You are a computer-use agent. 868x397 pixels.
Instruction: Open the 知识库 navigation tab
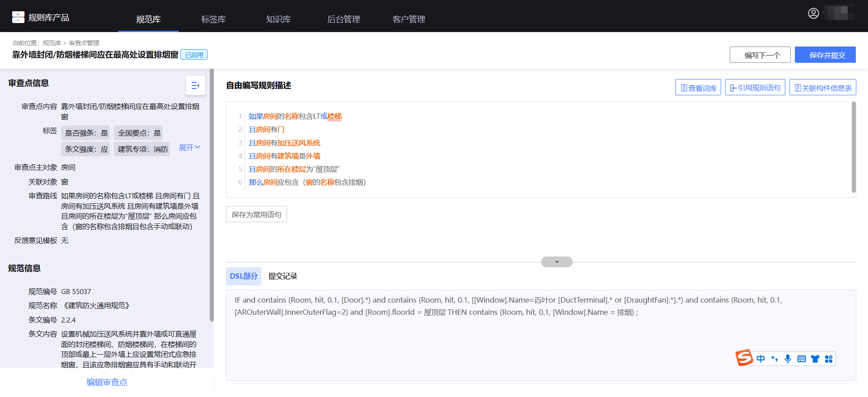click(x=278, y=19)
